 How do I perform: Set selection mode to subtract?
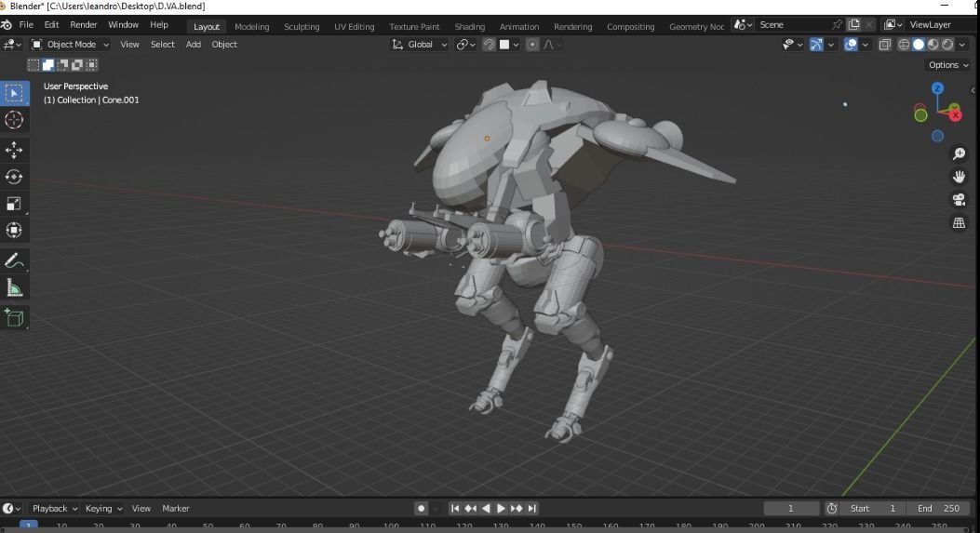pyautogui.click(x=62, y=65)
